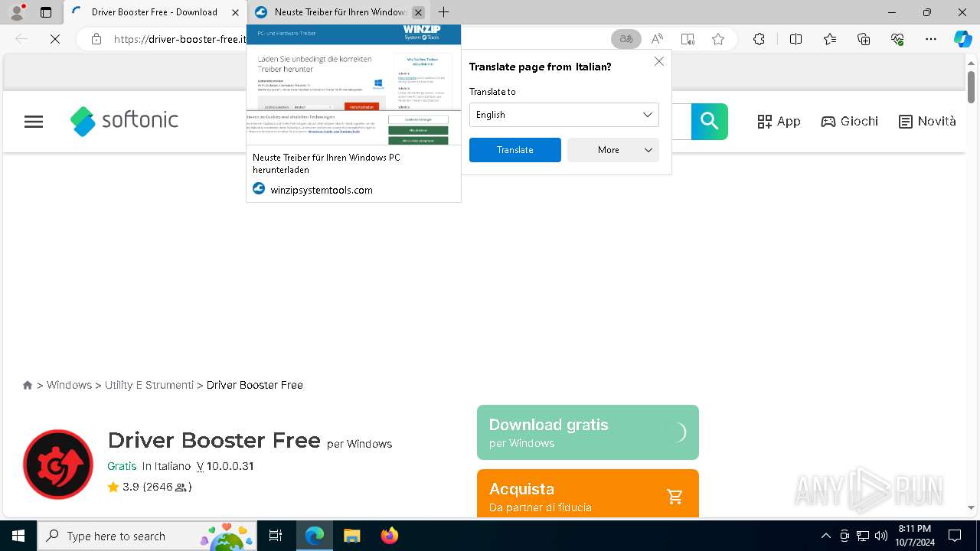Open the Giochi menu item

[849, 121]
